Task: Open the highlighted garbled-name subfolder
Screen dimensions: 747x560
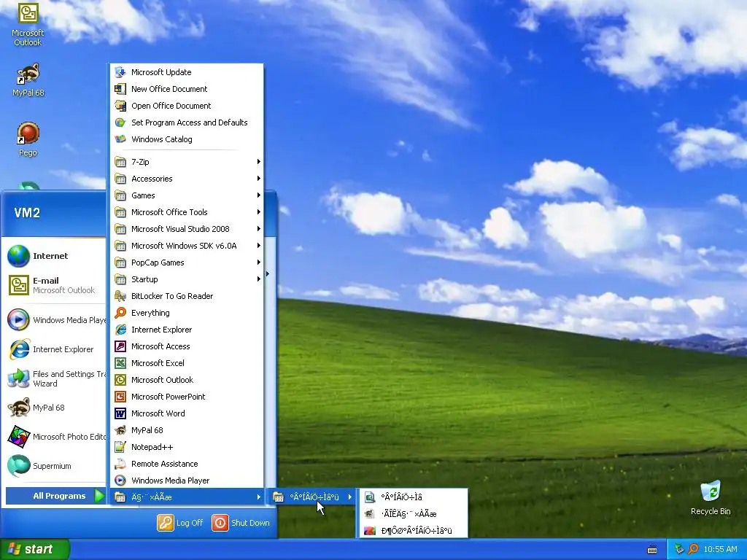Action: (313, 497)
